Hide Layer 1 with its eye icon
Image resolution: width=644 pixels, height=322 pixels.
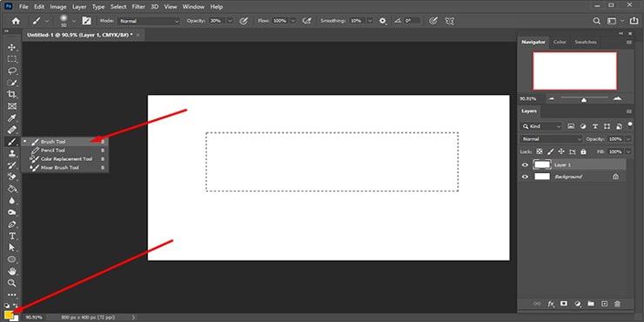click(525, 165)
